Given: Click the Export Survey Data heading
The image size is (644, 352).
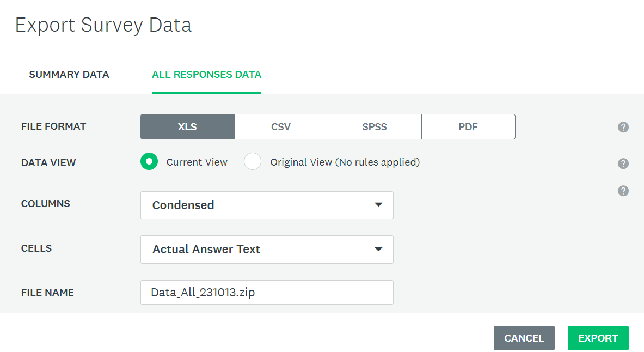Looking at the screenshot, I should tap(103, 25).
